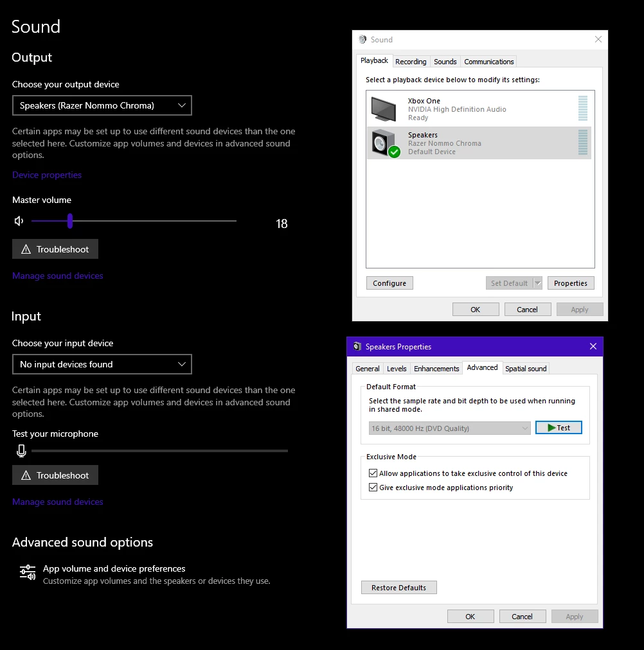Click the NVIDIA High Definition Audio text
Image resolution: width=644 pixels, height=650 pixels.
457,109
